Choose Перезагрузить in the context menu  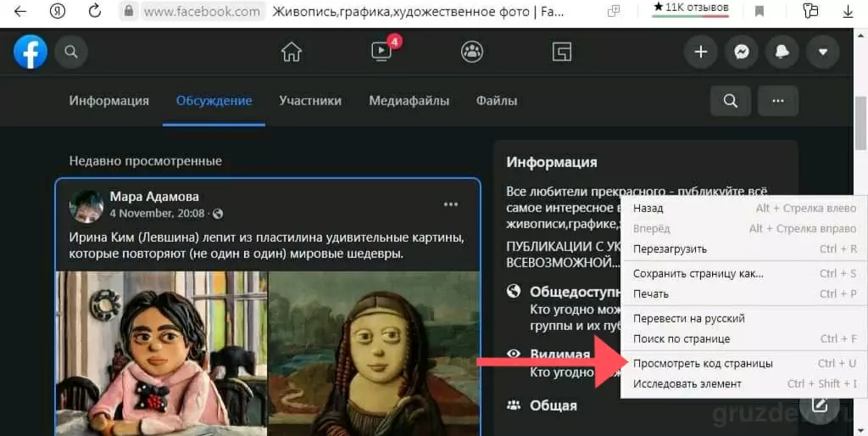click(x=744, y=249)
